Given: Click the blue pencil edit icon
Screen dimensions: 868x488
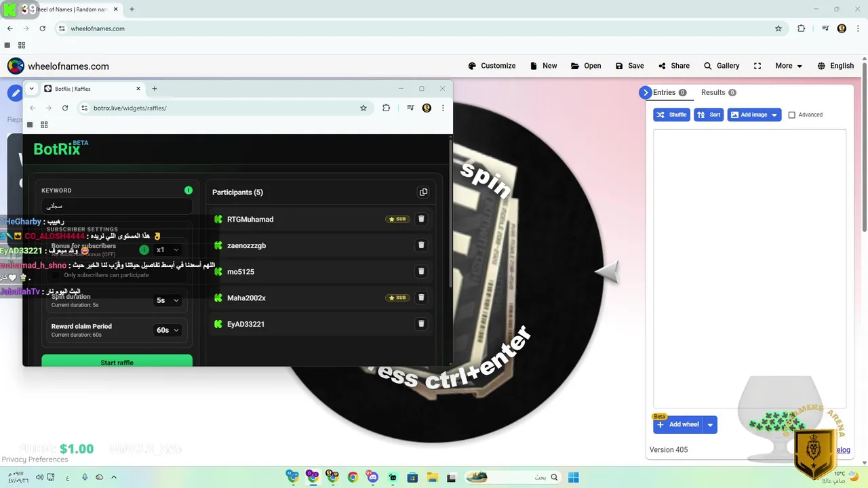Looking at the screenshot, I should click(x=14, y=93).
